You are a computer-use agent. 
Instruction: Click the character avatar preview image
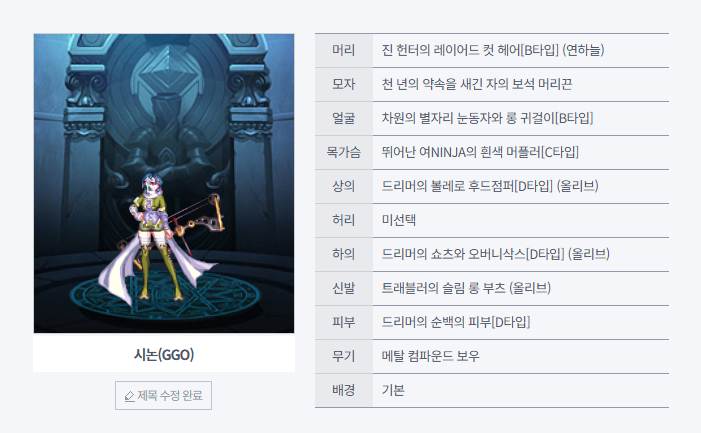[164, 183]
